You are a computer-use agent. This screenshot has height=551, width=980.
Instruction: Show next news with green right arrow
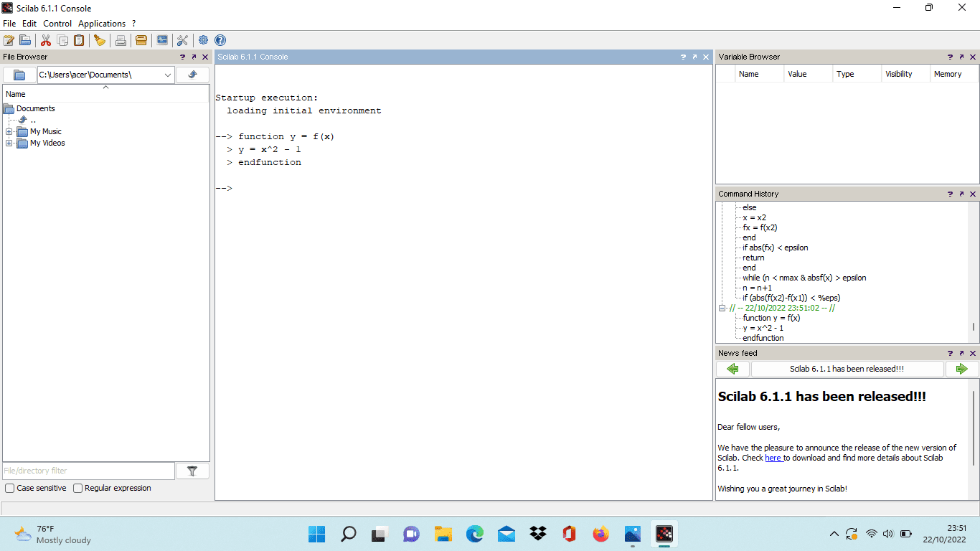pyautogui.click(x=962, y=369)
